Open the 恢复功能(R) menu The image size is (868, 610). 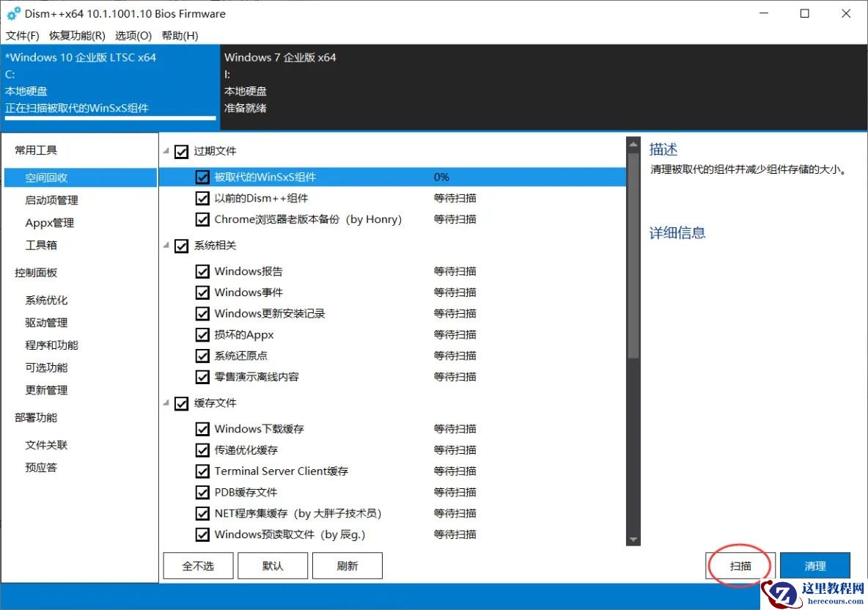click(x=76, y=35)
